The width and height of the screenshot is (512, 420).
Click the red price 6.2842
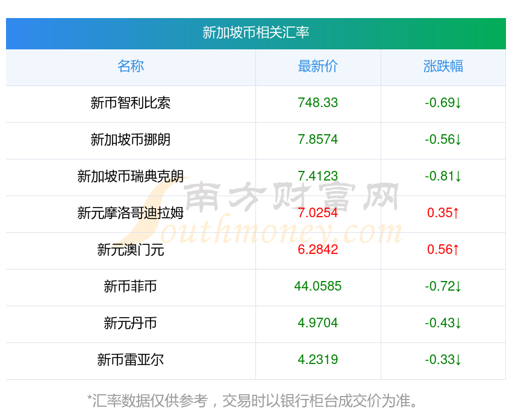(x=317, y=250)
